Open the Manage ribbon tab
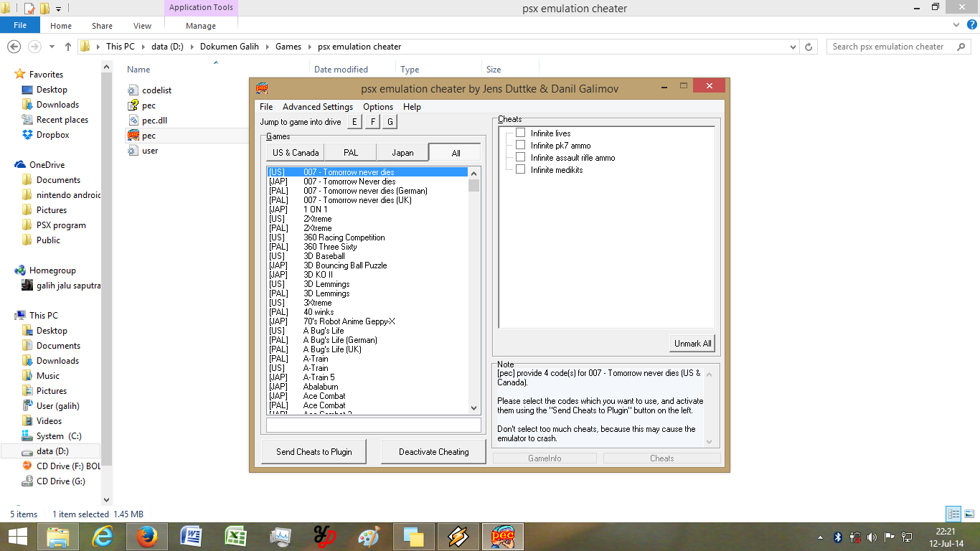980x551 pixels. coord(201,26)
